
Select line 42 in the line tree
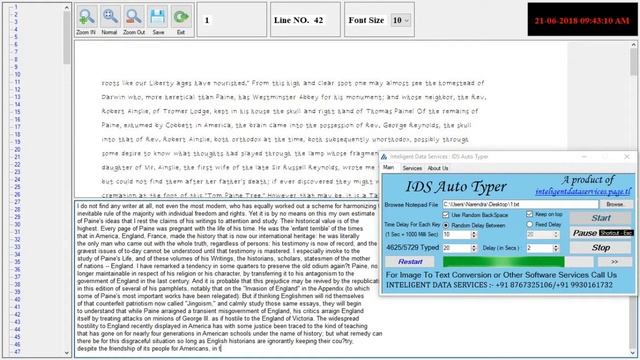[17, 314]
